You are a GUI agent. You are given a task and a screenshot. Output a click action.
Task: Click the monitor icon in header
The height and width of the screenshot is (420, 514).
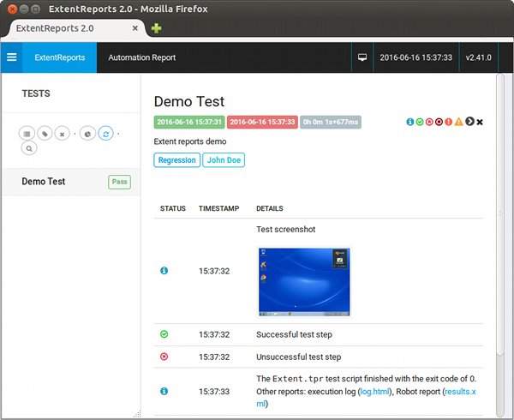coord(362,57)
